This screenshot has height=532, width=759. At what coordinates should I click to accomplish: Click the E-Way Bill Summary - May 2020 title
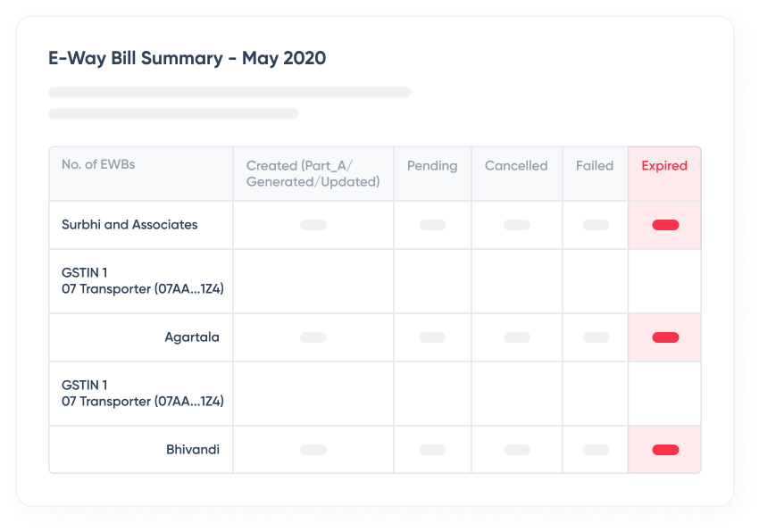(187, 59)
